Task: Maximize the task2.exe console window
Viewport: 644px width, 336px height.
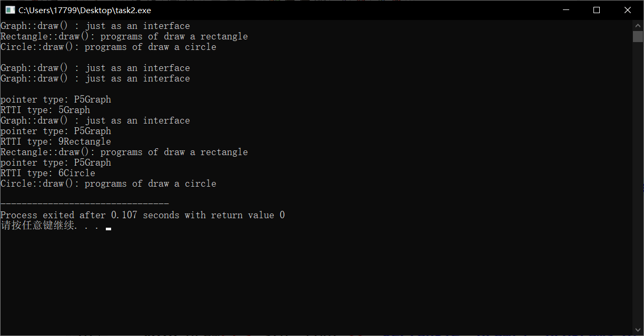Action: [597, 10]
